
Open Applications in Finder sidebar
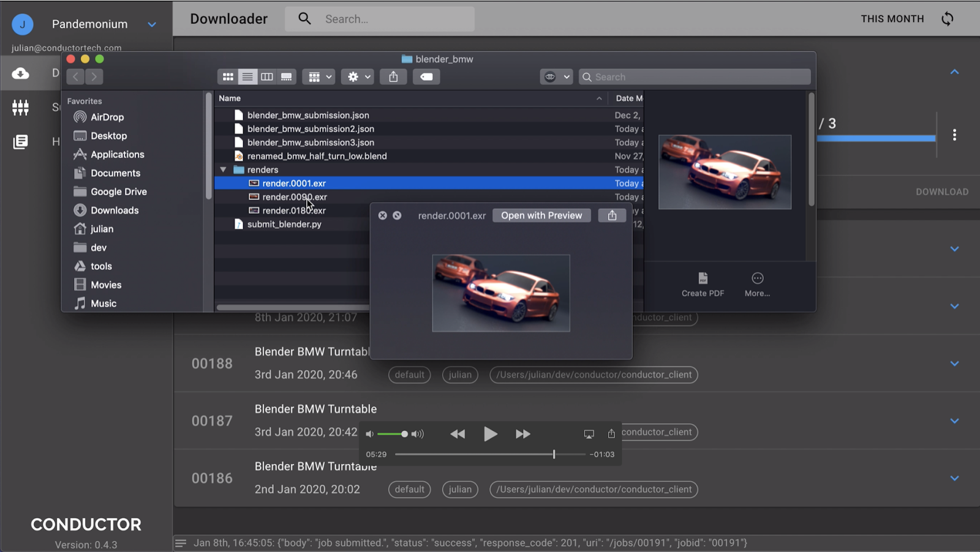click(x=109, y=154)
